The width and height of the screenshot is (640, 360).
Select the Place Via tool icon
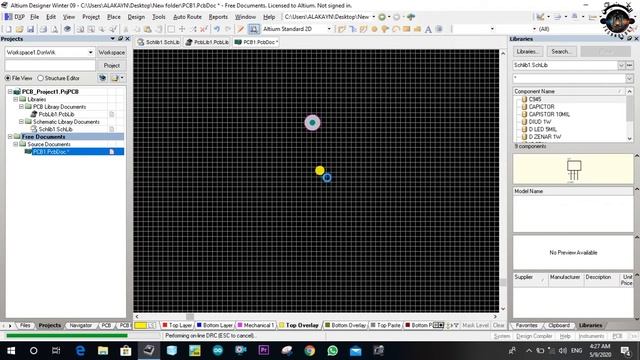pyautogui.click(x=385, y=29)
